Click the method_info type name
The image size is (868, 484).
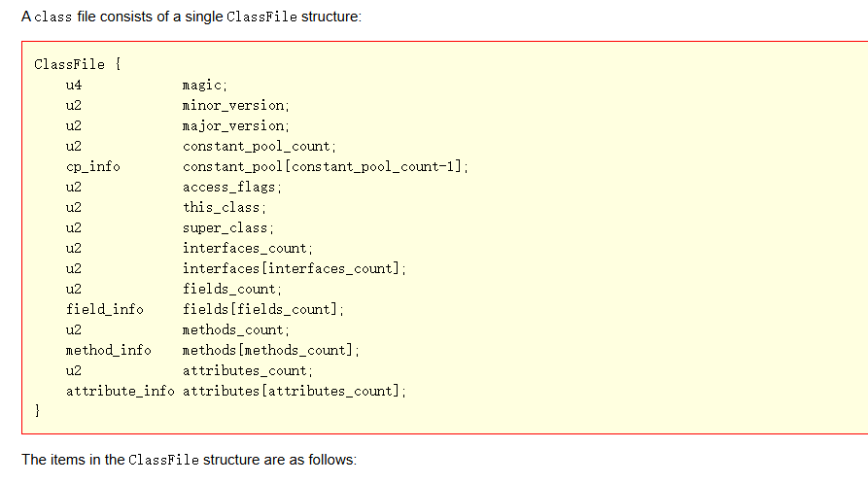(109, 351)
